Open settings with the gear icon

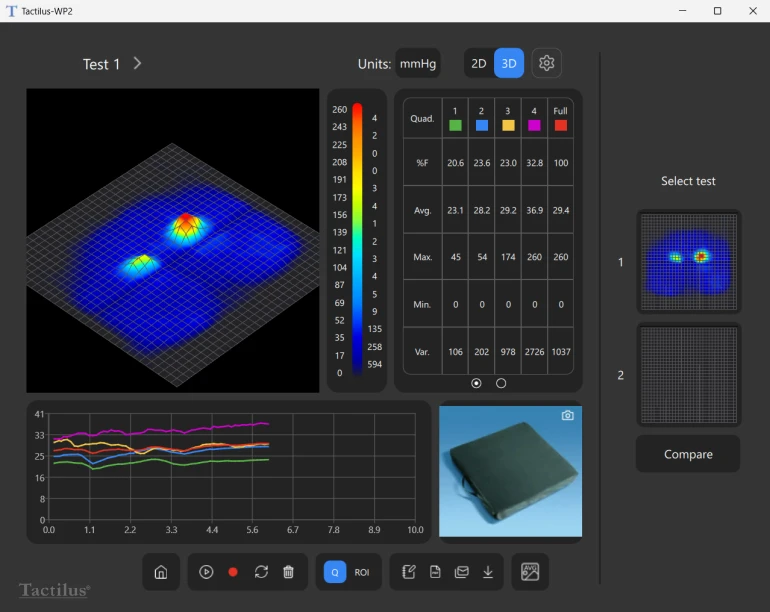point(546,63)
